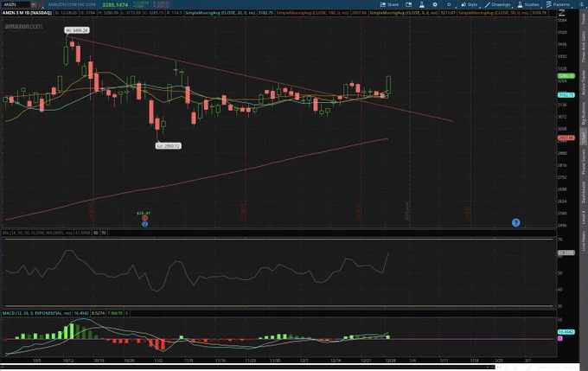
Task: Click the red price label on the price axis
Action: (x=566, y=138)
